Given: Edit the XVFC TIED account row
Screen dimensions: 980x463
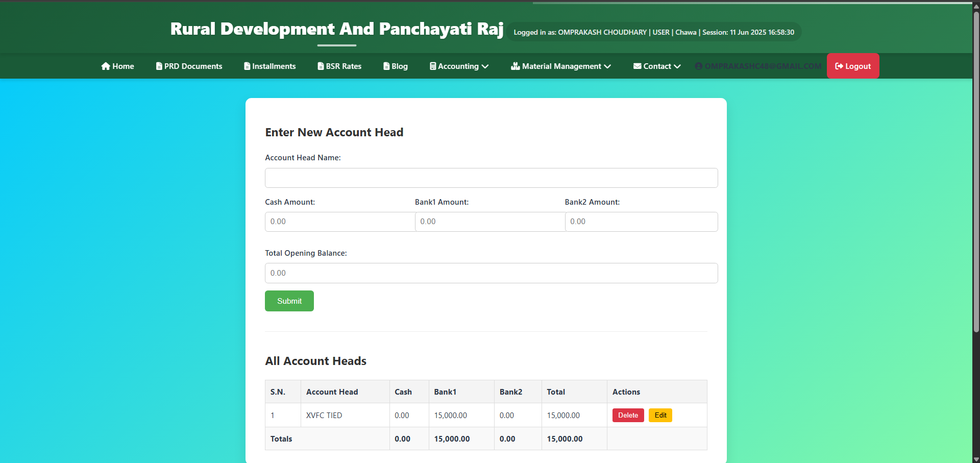Looking at the screenshot, I should coord(660,415).
